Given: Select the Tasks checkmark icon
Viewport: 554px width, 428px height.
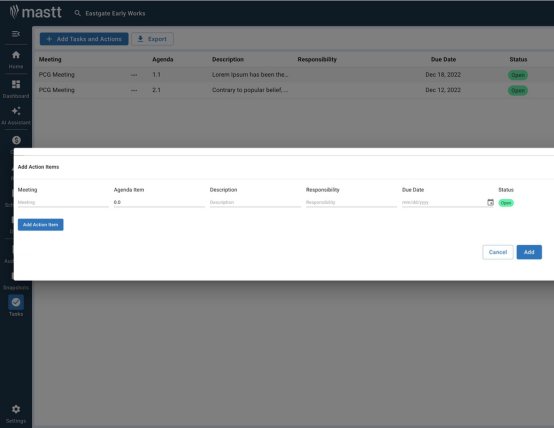Looking at the screenshot, I should [16, 302].
